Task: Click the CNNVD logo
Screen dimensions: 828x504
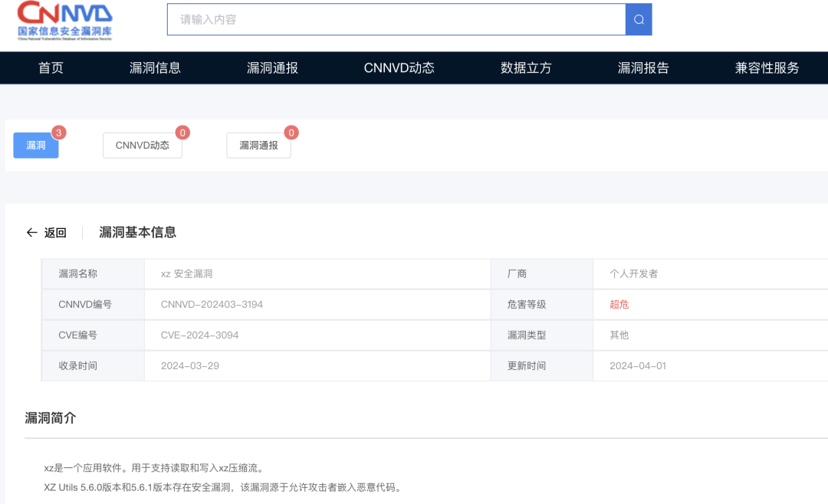Action: point(64,21)
